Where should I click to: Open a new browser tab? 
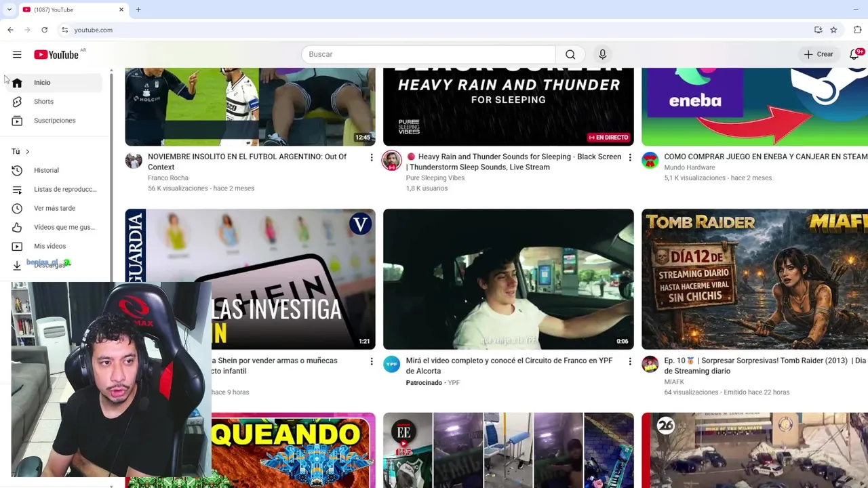[138, 9]
